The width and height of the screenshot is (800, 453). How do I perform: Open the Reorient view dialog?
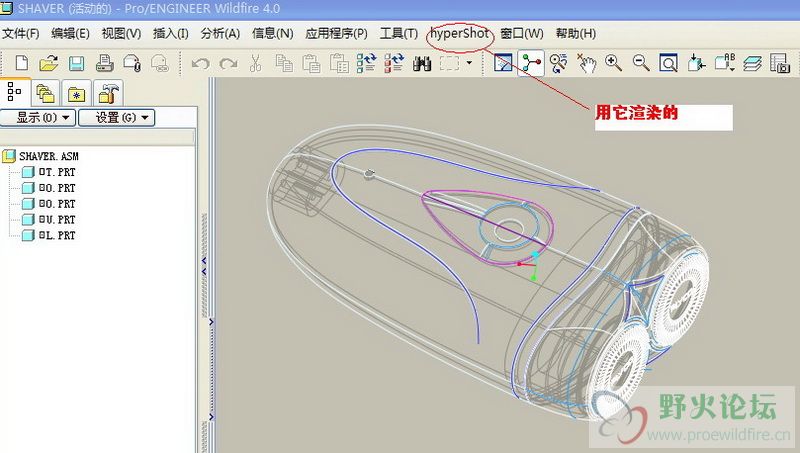point(696,63)
